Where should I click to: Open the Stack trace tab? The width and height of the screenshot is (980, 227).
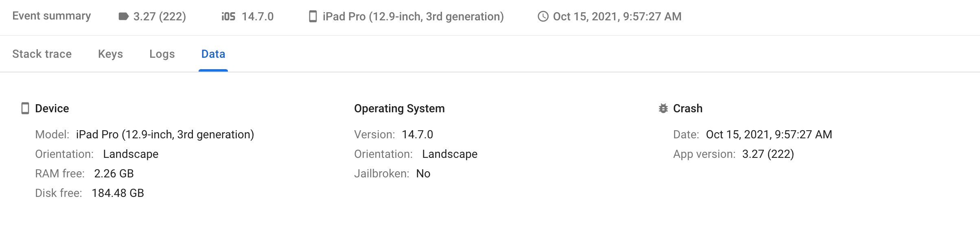click(x=42, y=54)
